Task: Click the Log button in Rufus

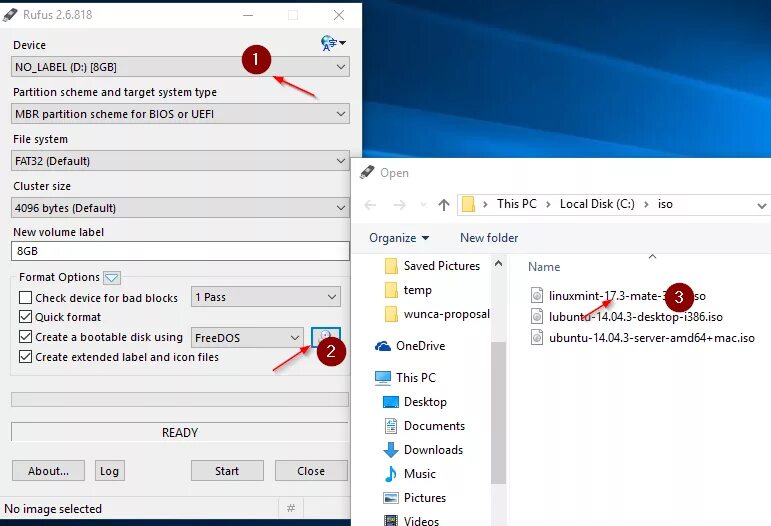Action: tap(109, 471)
